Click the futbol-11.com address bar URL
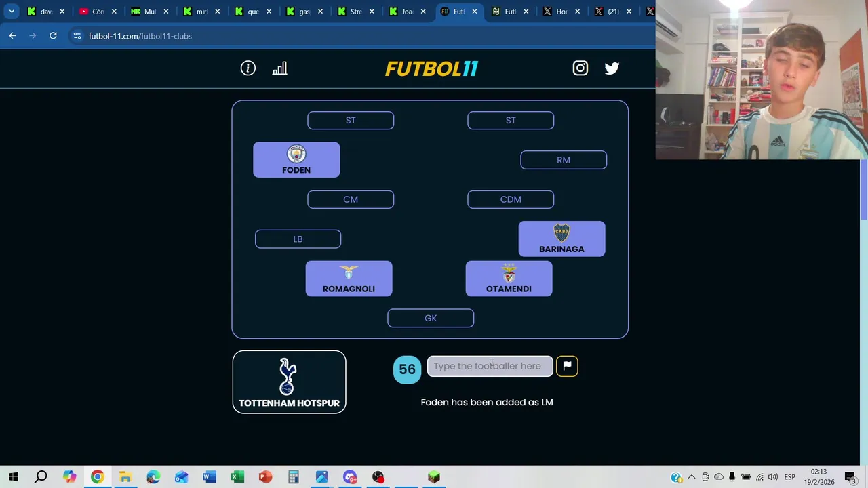Image resolution: width=868 pixels, height=488 pixels. click(140, 36)
